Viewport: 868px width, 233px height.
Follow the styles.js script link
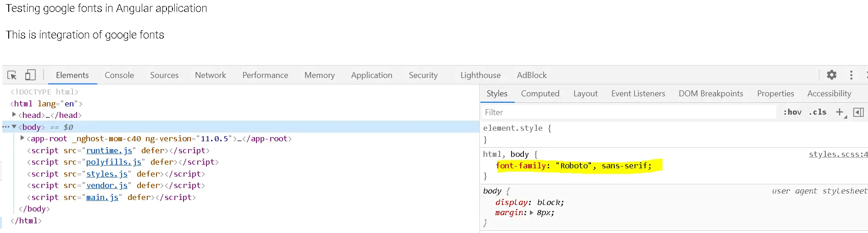click(107, 174)
